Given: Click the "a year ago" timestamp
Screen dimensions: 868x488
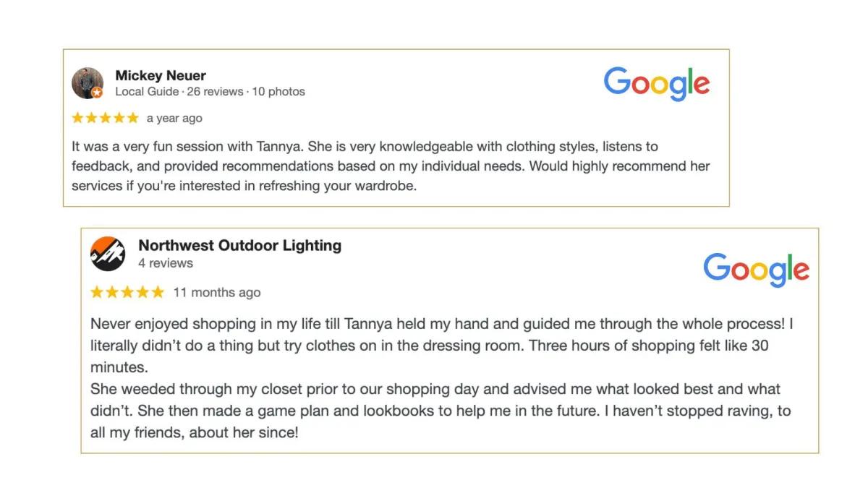Looking at the screenshot, I should pyautogui.click(x=174, y=119).
